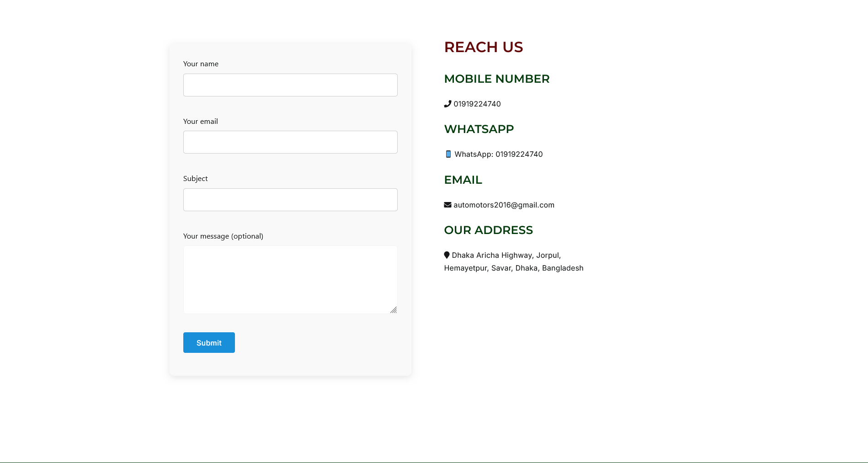Click the 'Your message (optional)' label

click(x=223, y=236)
